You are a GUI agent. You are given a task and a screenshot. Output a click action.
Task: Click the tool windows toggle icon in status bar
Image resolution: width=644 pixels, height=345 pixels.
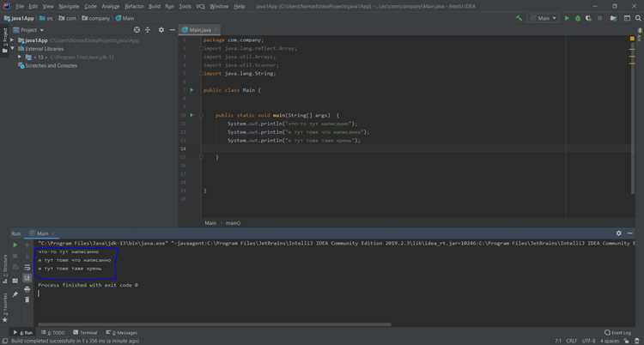click(5, 341)
